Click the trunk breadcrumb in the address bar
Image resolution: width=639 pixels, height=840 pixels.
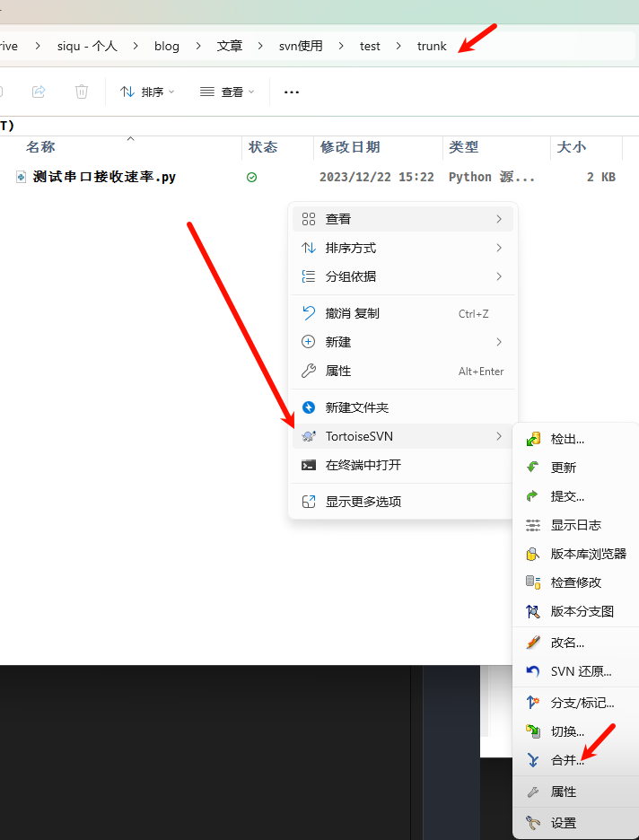[x=432, y=46]
